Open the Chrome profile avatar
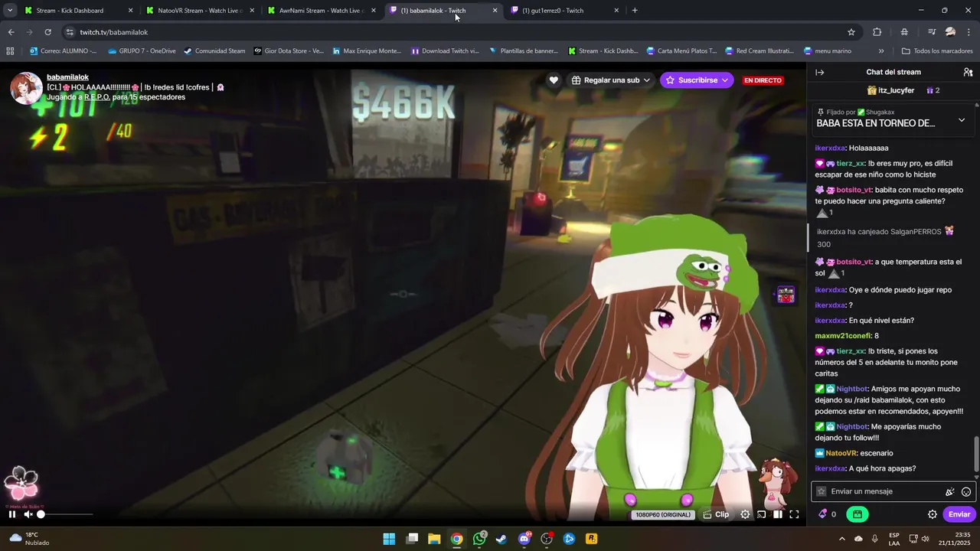 click(x=950, y=32)
